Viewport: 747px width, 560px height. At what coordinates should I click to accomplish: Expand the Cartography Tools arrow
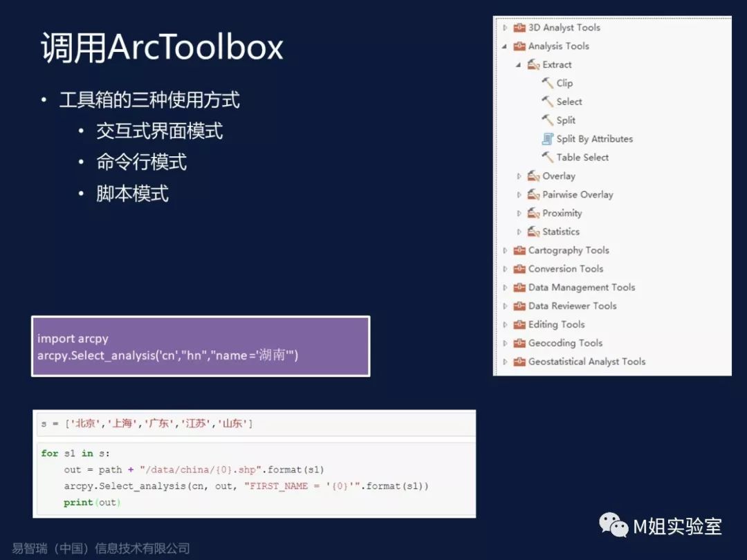[505, 250]
